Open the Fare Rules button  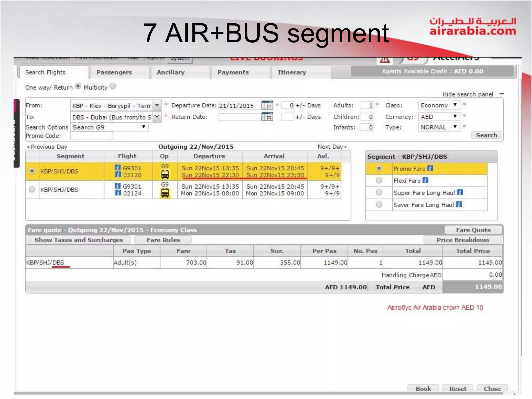[x=163, y=240]
